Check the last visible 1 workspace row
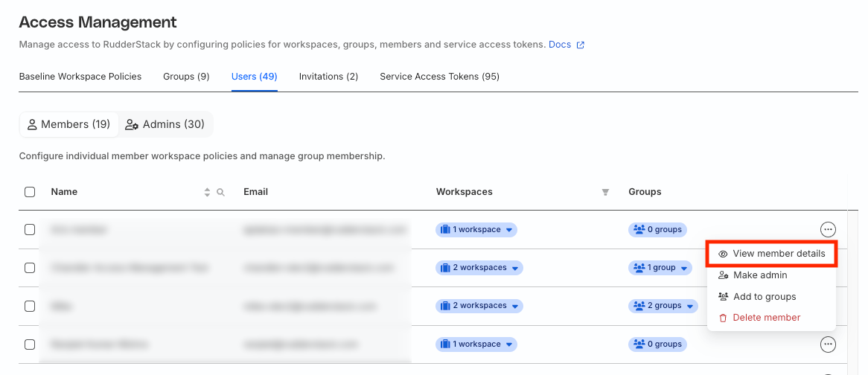This screenshot has height=375, width=868. pyautogui.click(x=30, y=344)
